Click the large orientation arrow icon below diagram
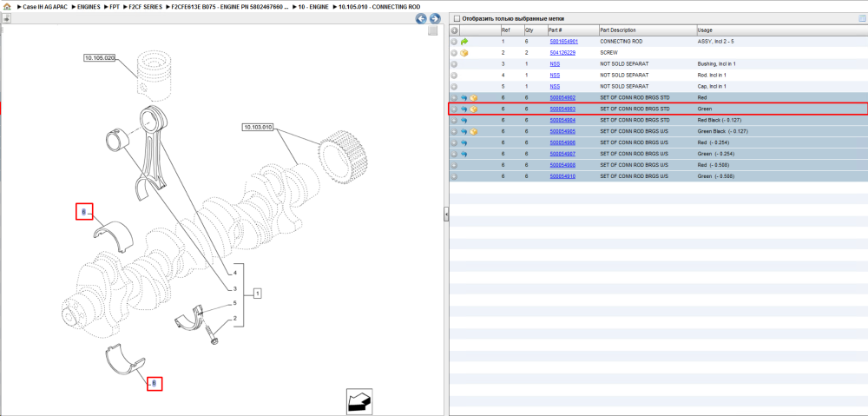The width and height of the screenshot is (868, 416). pyautogui.click(x=359, y=401)
